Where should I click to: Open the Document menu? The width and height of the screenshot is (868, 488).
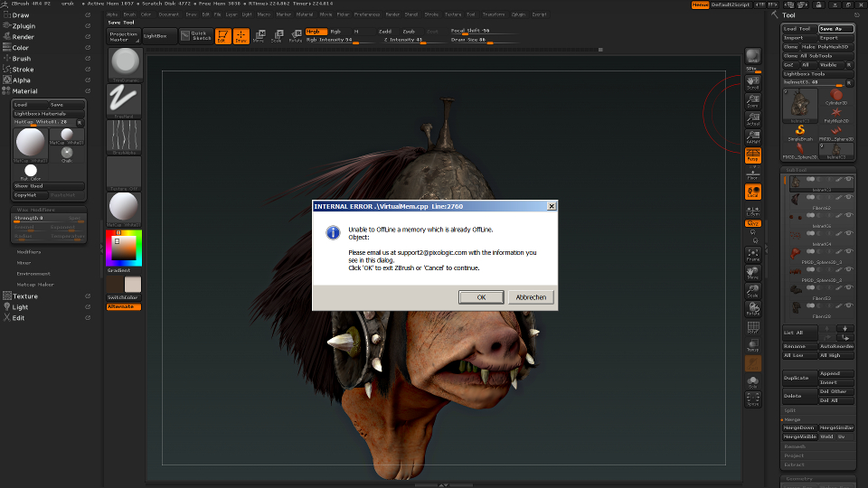click(x=169, y=14)
